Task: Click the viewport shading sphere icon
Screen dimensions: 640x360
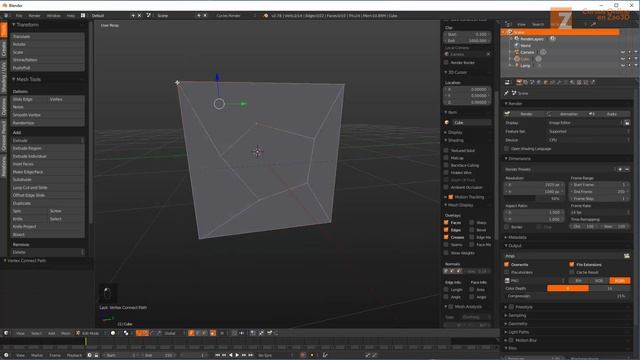Action: (113, 333)
